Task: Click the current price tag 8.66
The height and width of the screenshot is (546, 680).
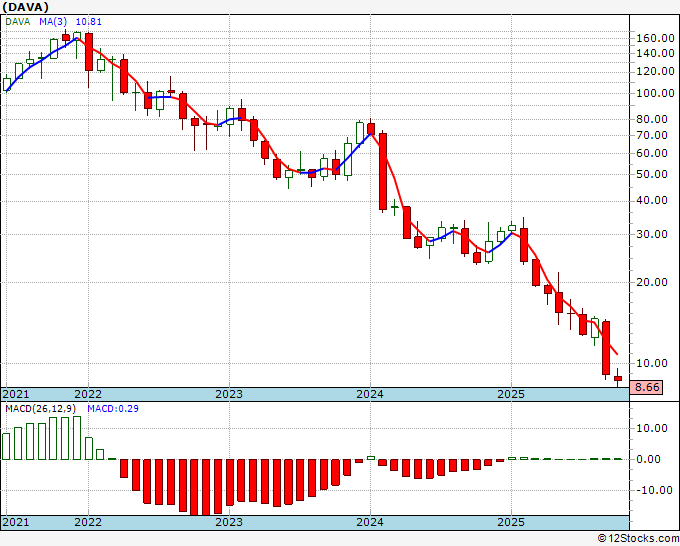Action: (647, 387)
